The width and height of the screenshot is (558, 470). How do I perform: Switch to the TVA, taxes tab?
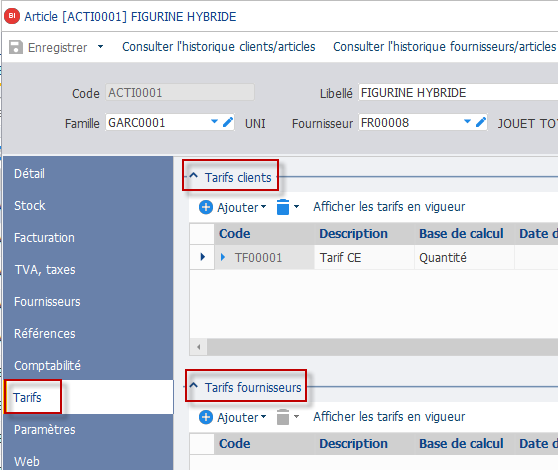88,270
